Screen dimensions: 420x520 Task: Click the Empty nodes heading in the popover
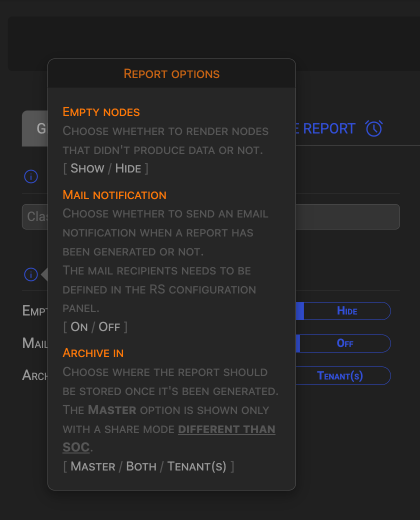[x=101, y=112]
